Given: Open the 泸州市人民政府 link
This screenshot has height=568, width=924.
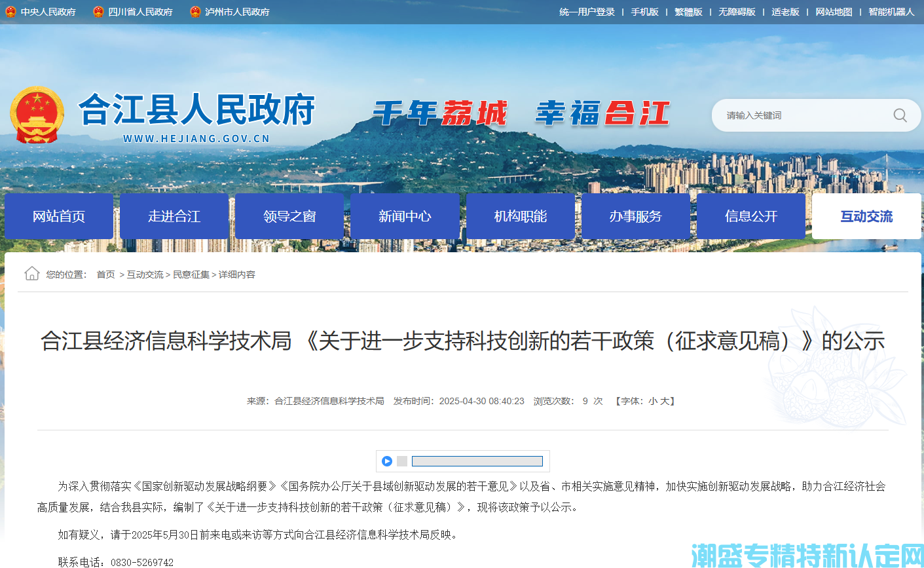Looking at the screenshot, I should (238, 12).
